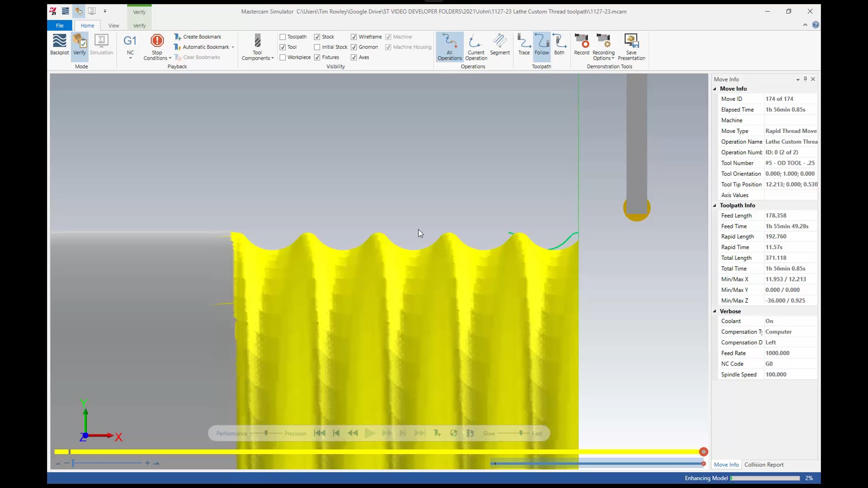Open the View ribbon tab
Viewport: 868px width, 488px height.
coord(113,26)
